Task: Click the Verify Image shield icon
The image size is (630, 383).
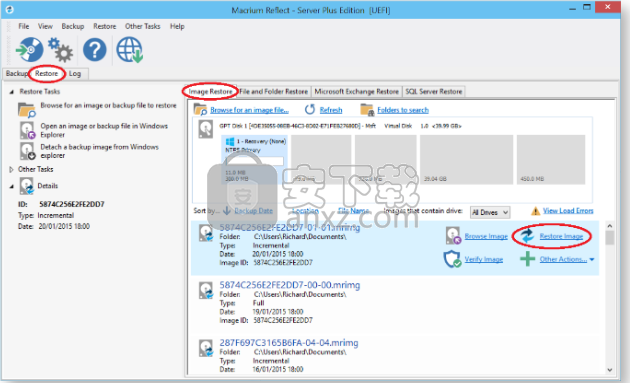Action: click(x=452, y=259)
